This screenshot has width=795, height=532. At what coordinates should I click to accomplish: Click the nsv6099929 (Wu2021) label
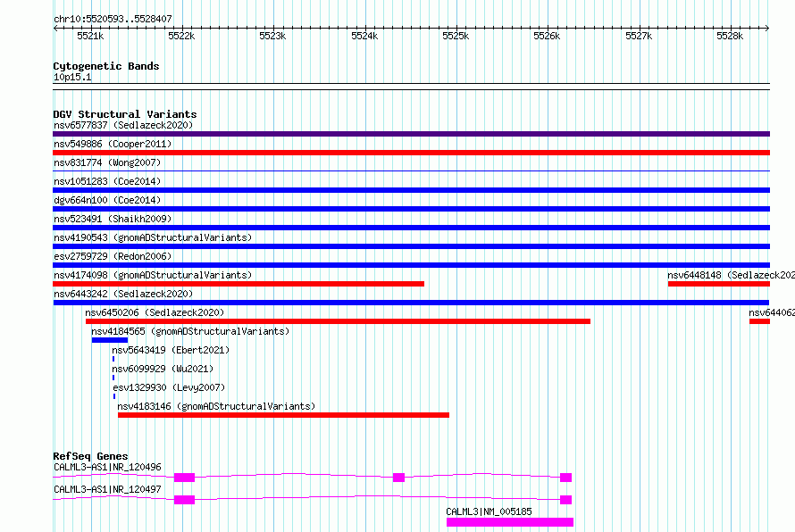pos(163,369)
